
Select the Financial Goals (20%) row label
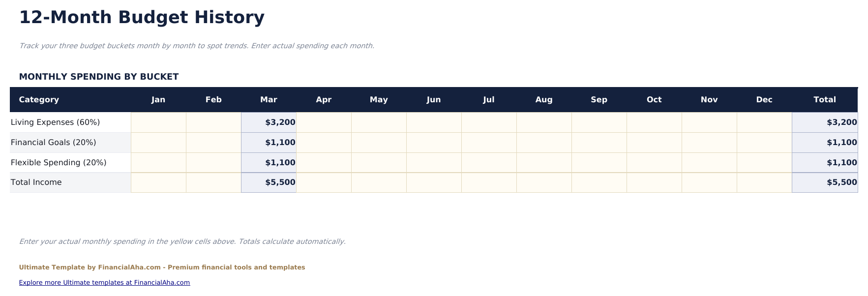(53, 143)
